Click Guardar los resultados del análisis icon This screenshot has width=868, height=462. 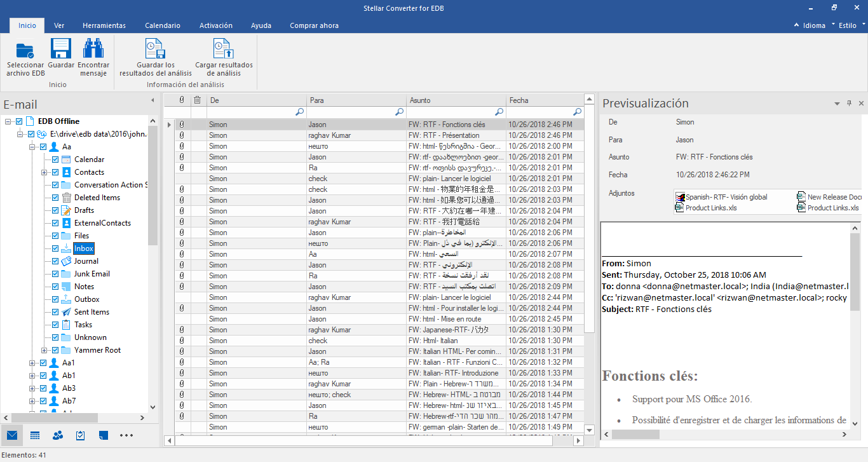tap(156, 49)
